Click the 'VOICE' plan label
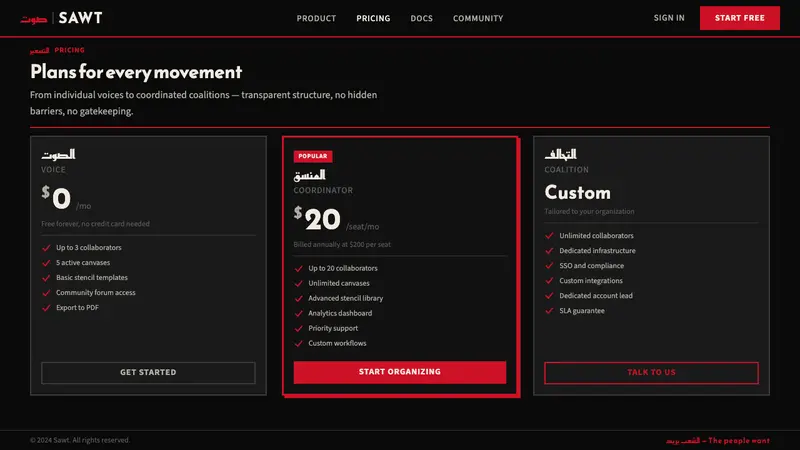The width and height of the screenshot is (800, 450). 53,169
